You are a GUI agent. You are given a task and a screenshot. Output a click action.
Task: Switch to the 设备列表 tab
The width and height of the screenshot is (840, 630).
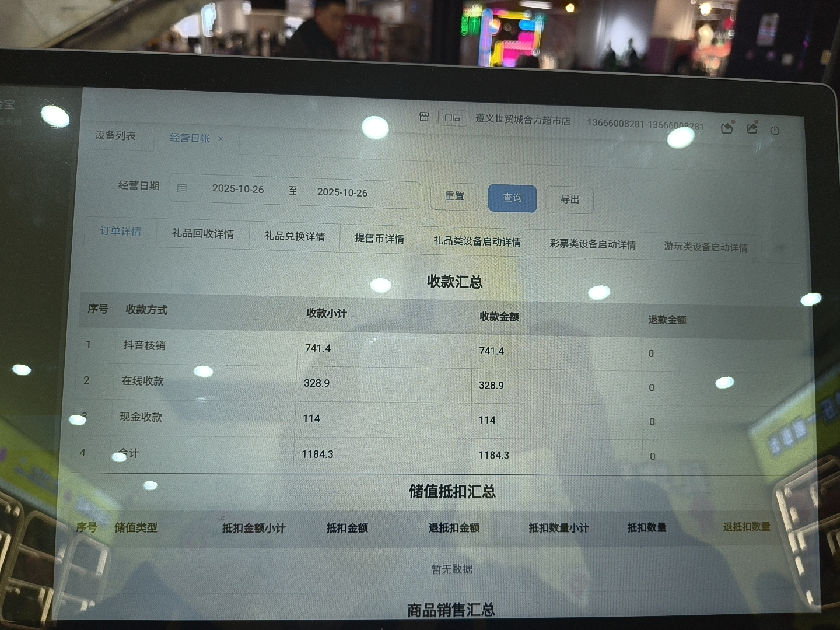[116, 135]
